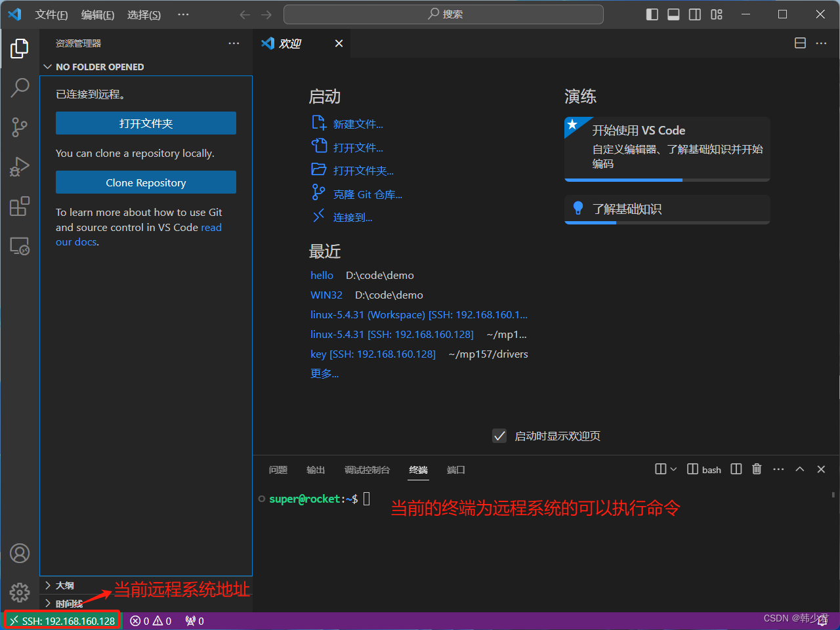This screenshot has height=630, width=840.
Task: Click the 搜索 command center box
Action: click(444, 14)
